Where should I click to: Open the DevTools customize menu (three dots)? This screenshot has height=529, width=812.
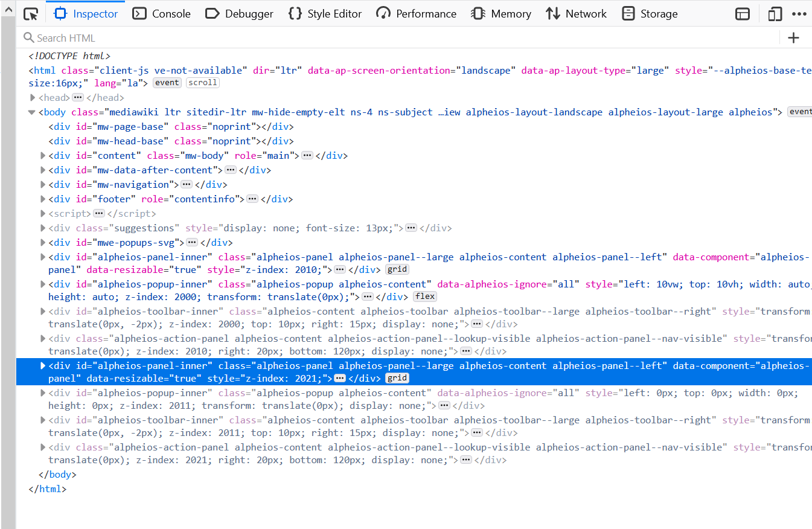799,13
